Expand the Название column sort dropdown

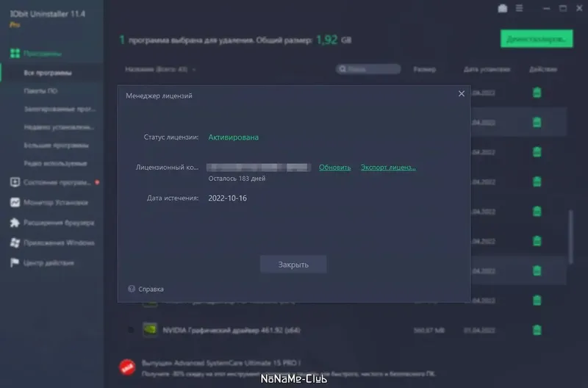[x=194, y=69]
